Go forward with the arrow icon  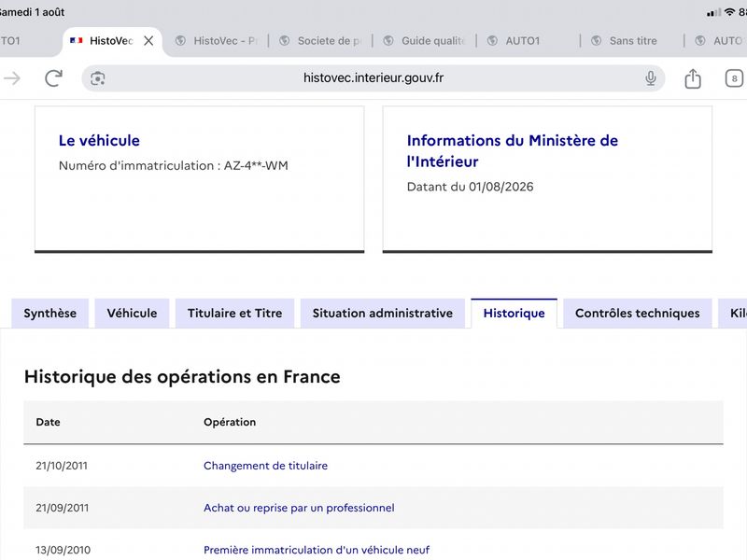(x=12, y=78)
